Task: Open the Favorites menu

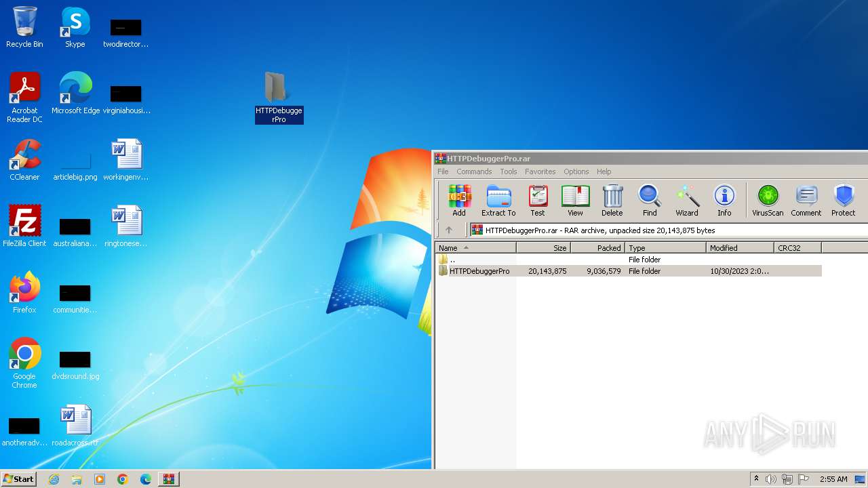Action: coord(540,171)
